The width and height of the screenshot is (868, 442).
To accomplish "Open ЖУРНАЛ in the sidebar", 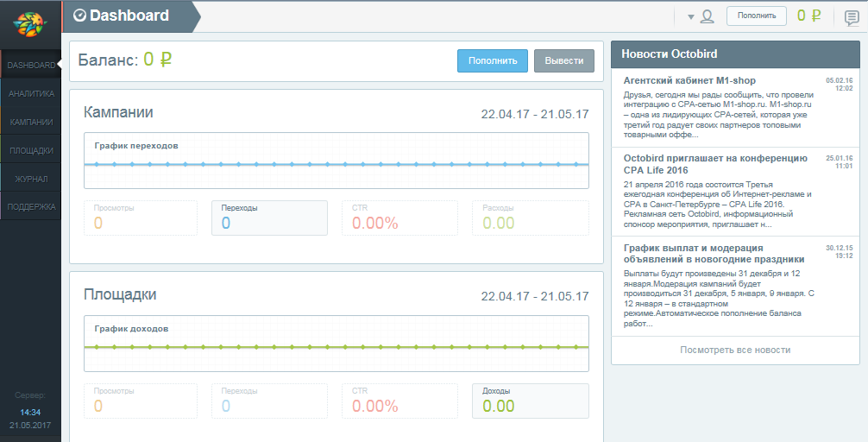I will pyautogui.click(x=30, y=179).
